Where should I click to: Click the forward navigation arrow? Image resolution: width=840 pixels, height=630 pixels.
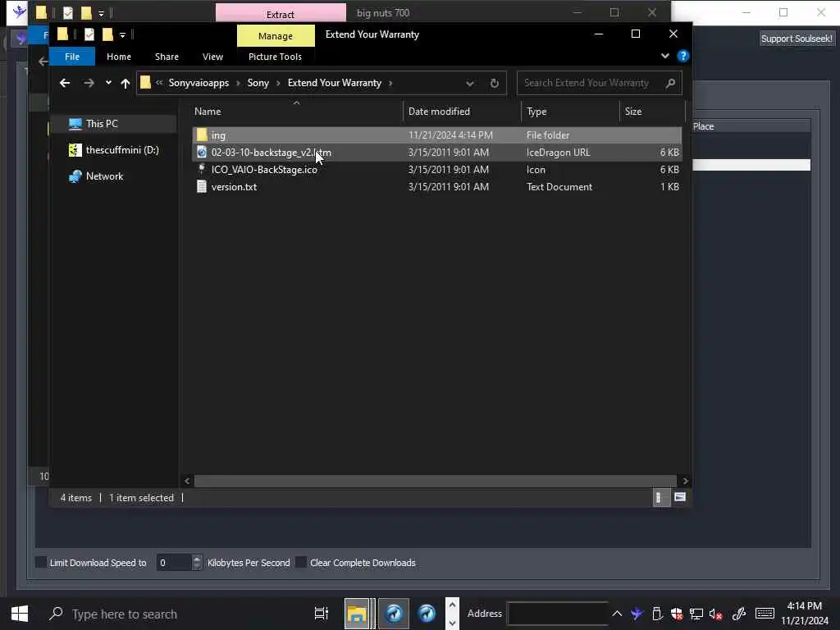[89, 83]
